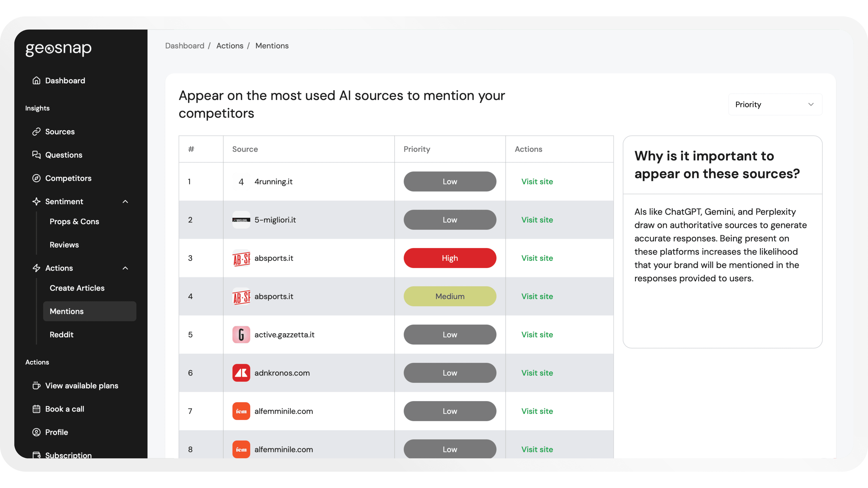Select Reddit in the Actions sidebar
868x488 pixels.
point(61,334)
